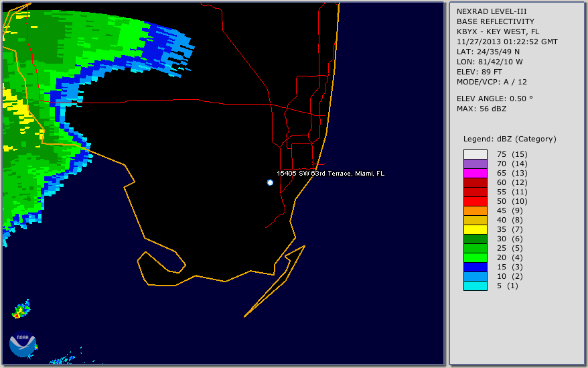Click the LAT: 24/35/49 N value
588x368 pixels.
click(488, 52)
